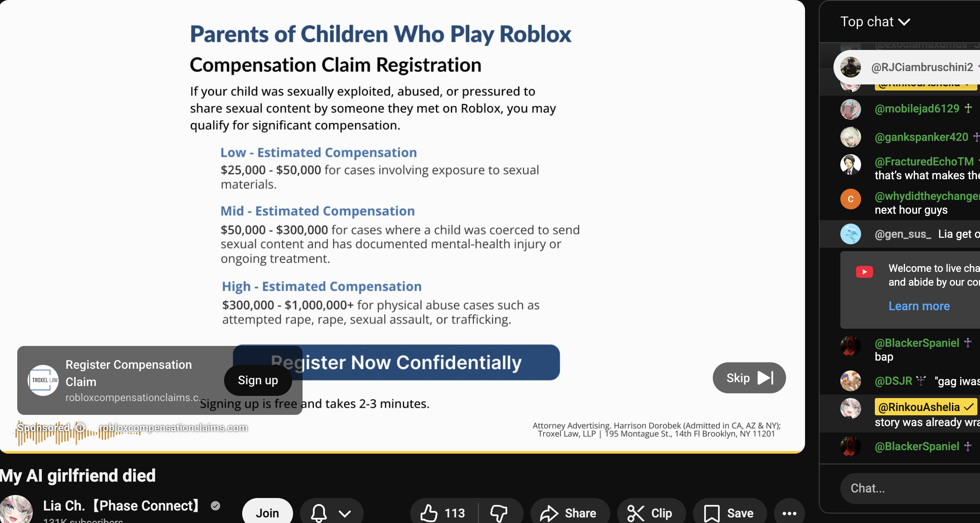Click the Join membership button
Screen dimensions: 980x523
(267, 513)
